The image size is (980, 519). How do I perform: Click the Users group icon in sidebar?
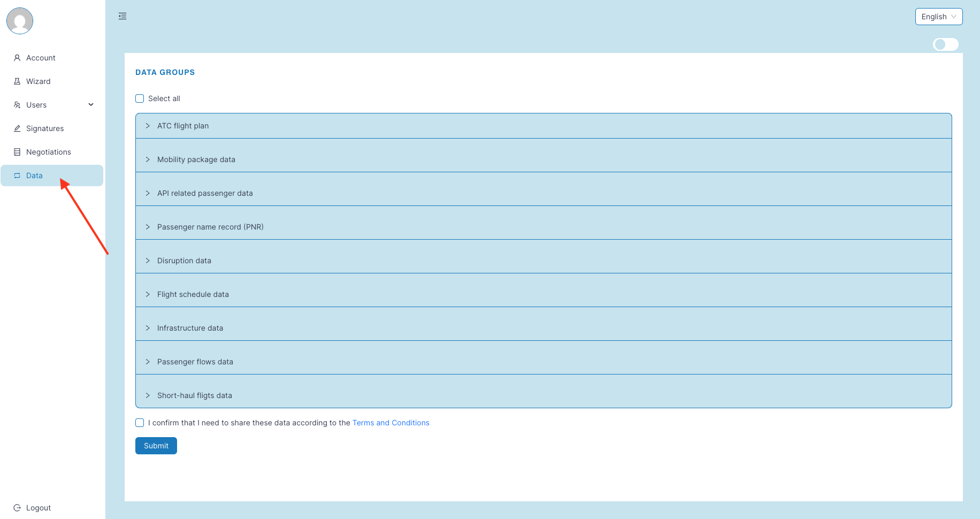[x=17, y=104]
